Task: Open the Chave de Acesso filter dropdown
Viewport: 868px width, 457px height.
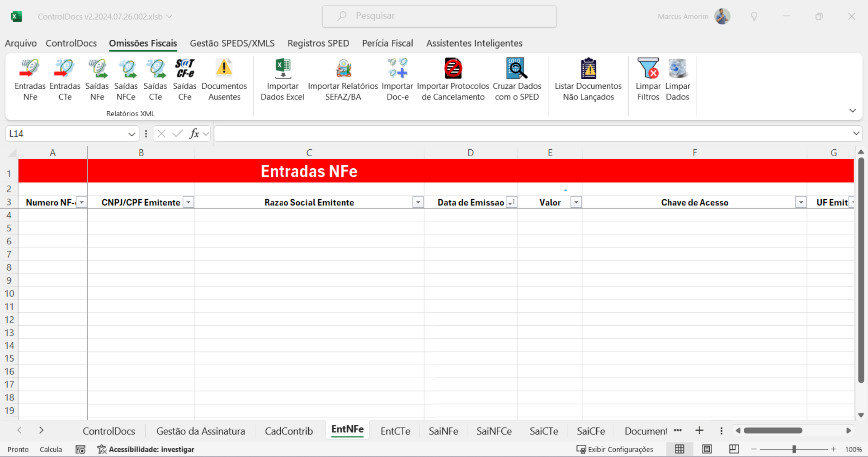Action: [801, 202]
